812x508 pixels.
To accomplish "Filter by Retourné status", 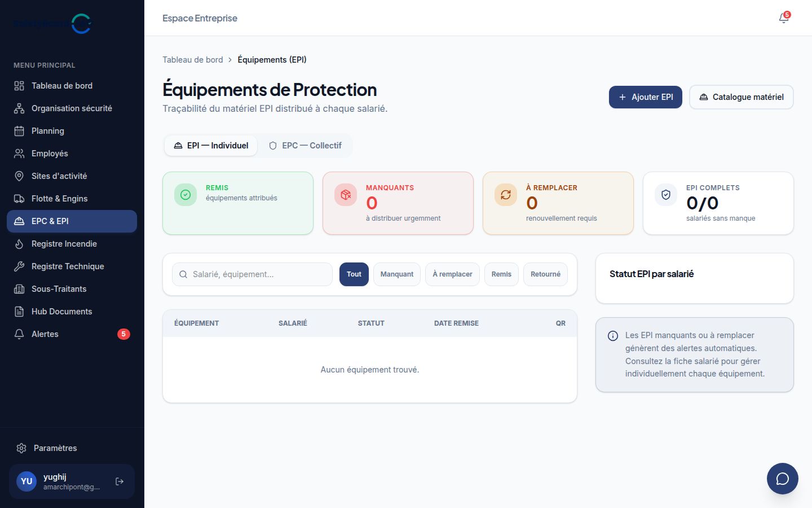I will point(545,274).
